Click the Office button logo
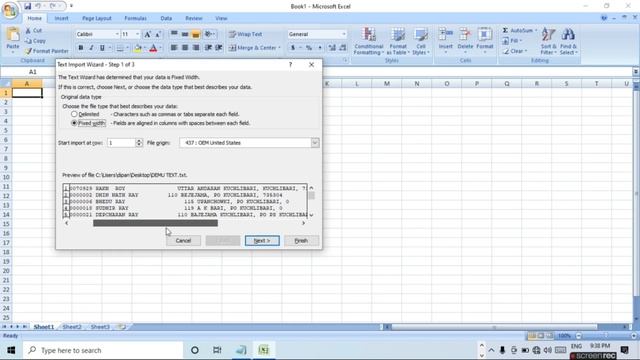The image size is (640, 360). pos(9,10)
